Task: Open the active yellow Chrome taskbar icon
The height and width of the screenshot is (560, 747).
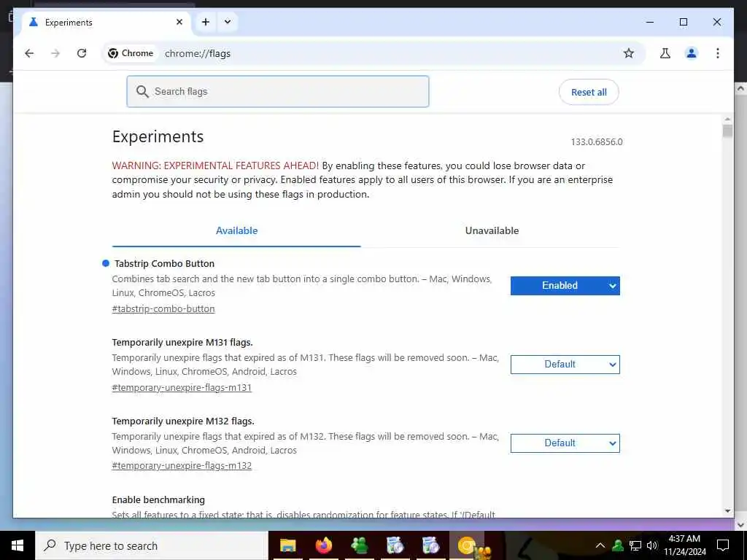Action: pyautogui.click(x=467, y=545)
